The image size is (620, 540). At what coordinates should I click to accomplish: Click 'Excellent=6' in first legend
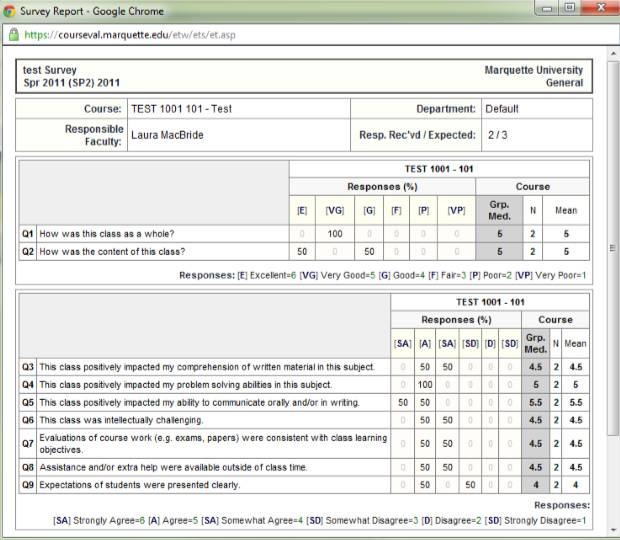[273, 275]
